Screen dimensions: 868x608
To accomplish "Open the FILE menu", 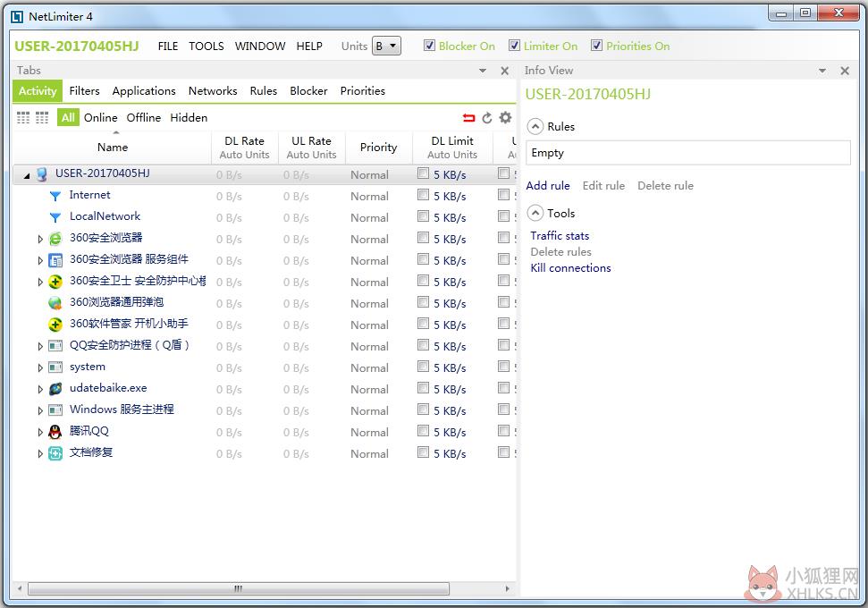I will [x=168, y=46].
